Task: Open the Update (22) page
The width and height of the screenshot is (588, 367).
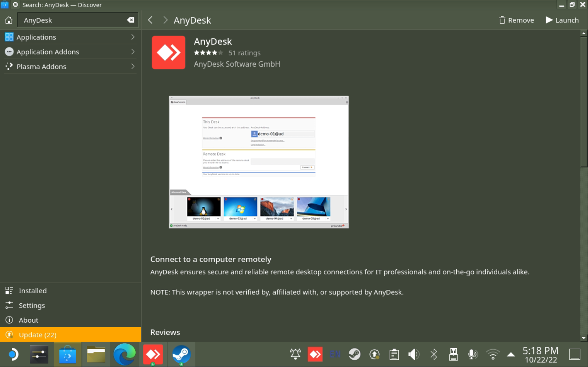Action: click(71, 335)
